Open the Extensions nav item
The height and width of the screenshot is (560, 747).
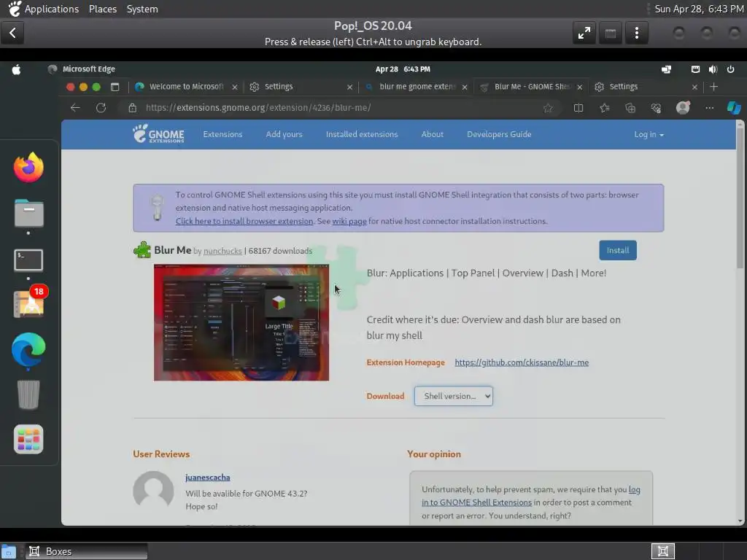pyautogui.click(x=222, y=134)
